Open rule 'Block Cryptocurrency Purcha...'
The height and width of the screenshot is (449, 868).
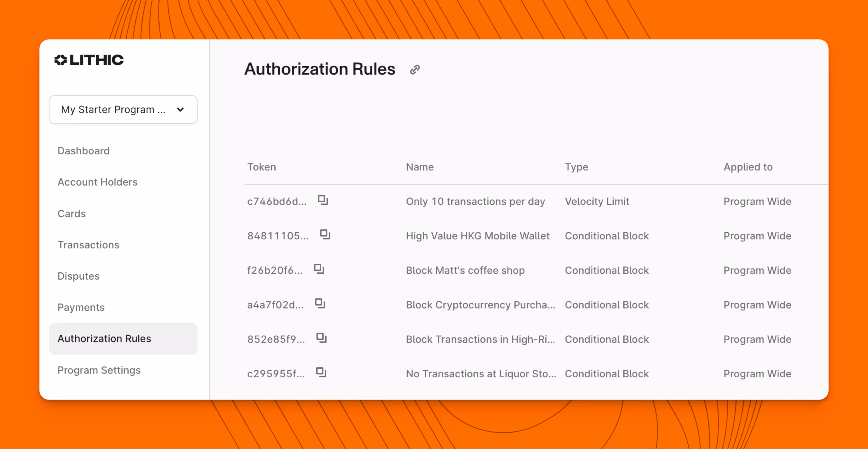coord(480,305)
